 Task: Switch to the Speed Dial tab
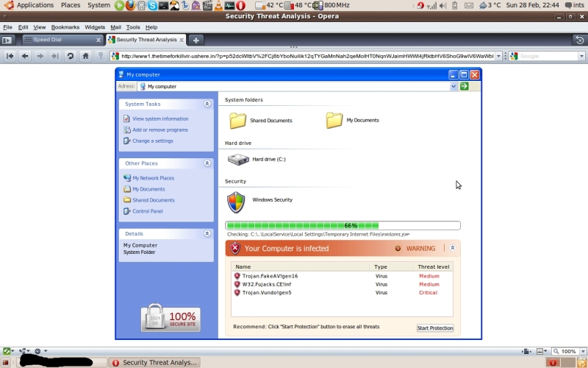pyautogui.click(x=57, y=40)
